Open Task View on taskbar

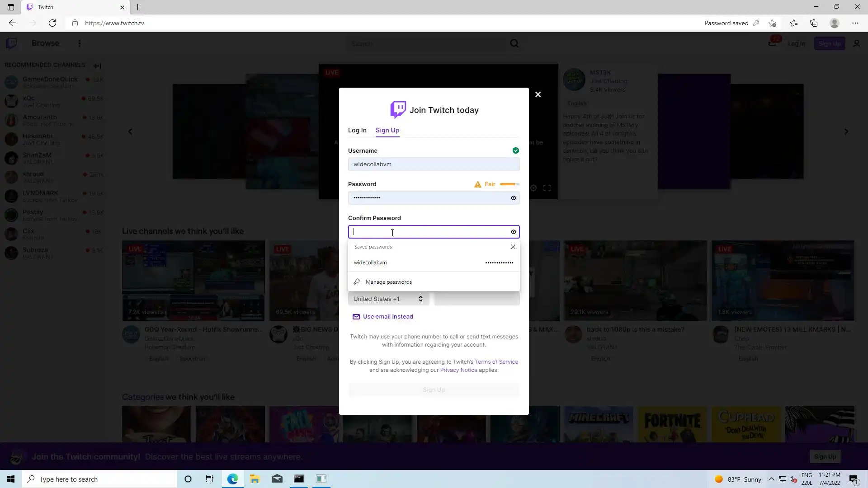pos(209,479)
